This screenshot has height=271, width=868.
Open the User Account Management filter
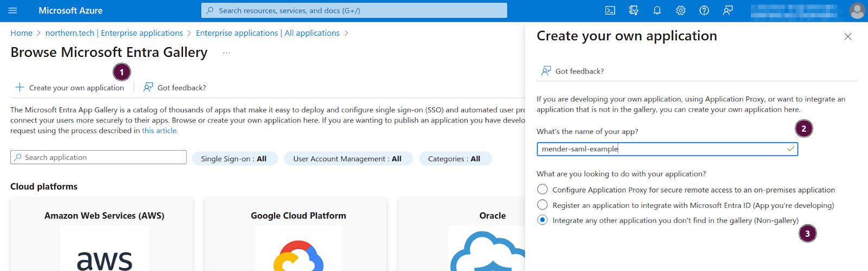[x=347, y=159]
